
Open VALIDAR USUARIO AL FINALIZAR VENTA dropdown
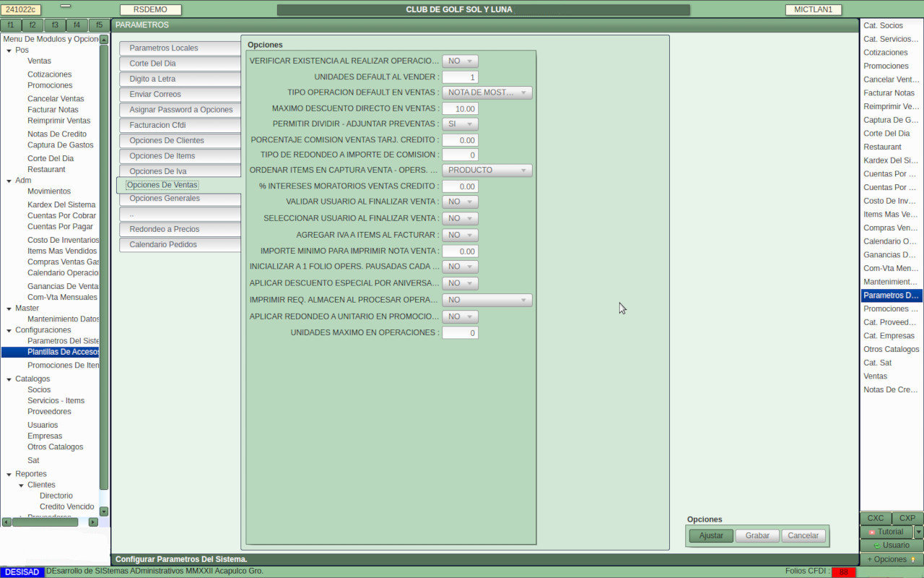(460, 202)
